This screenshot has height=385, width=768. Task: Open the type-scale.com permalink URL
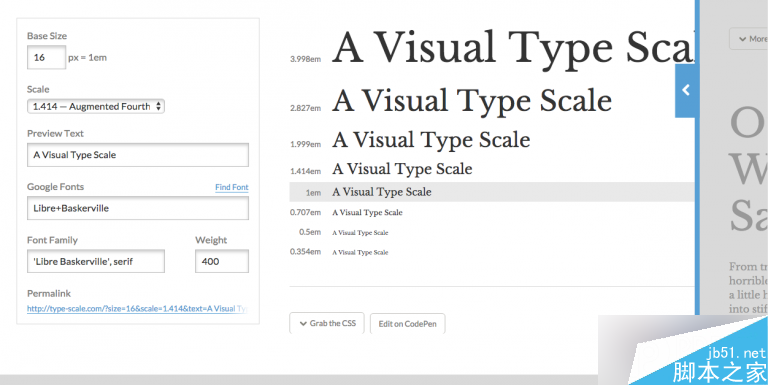[x=137, y=309]
